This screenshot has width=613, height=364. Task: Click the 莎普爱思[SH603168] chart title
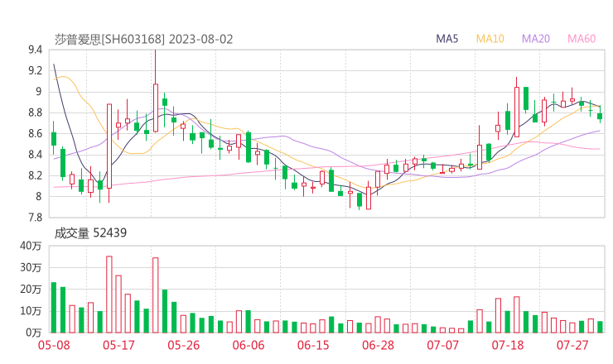tap(110, 39)
